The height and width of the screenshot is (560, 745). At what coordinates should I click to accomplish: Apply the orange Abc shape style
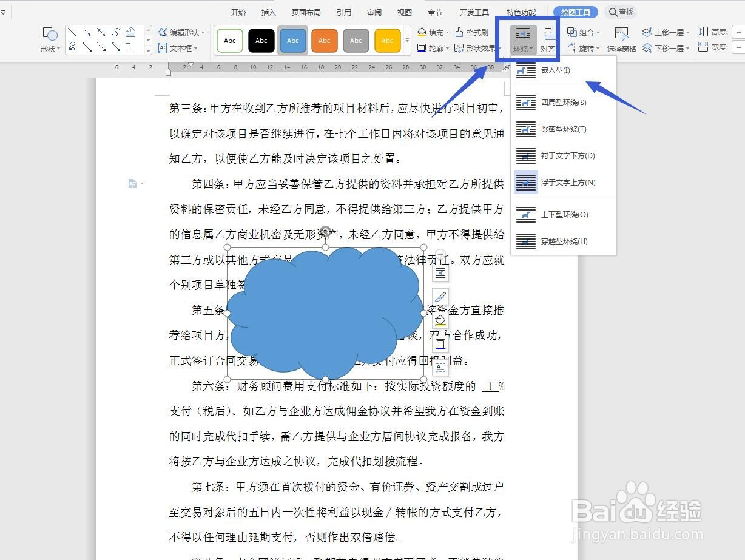[x=325, y=41]
